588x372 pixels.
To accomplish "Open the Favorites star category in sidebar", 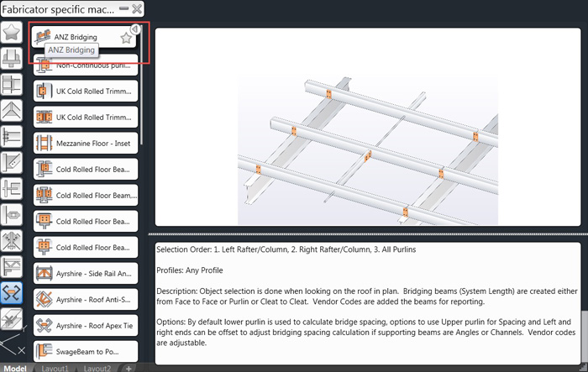I will [12, 33].
